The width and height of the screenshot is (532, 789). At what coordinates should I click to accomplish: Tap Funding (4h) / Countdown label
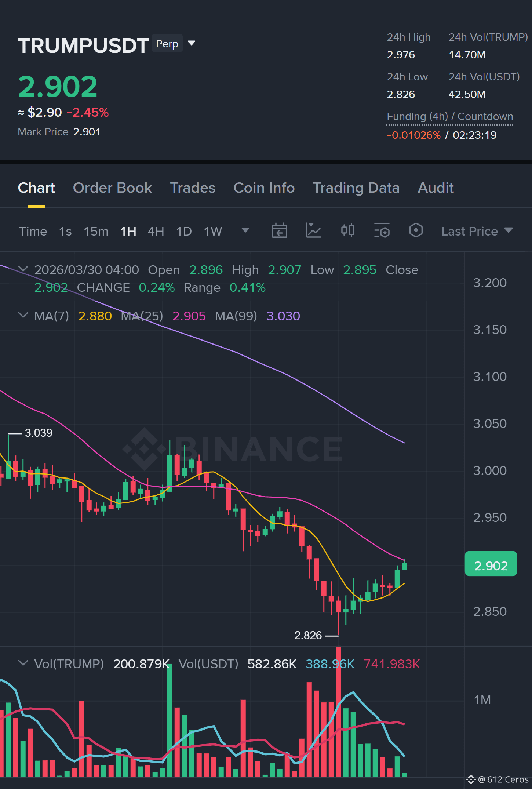(450, 117)
